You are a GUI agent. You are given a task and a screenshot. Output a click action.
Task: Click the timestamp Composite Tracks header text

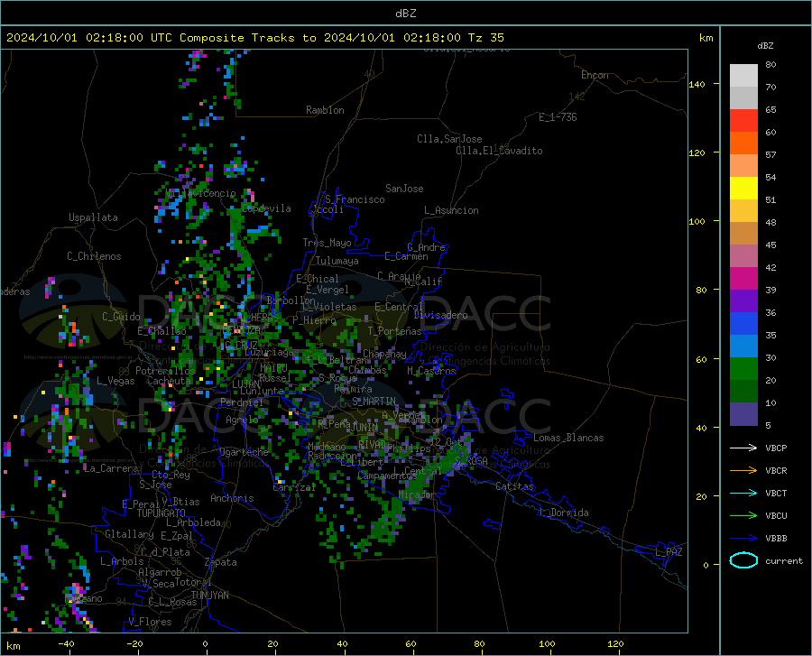pyautogui.click(x=255, y=38)
